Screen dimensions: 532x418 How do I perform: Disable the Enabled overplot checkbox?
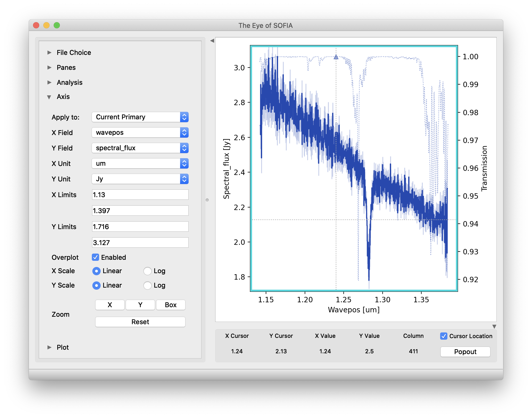coord(96,257)
